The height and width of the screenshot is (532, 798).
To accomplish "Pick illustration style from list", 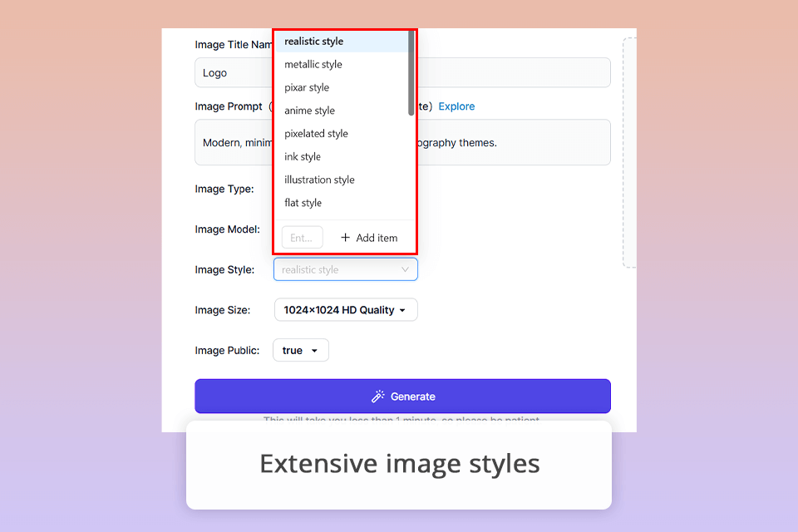I will point(342,180).
